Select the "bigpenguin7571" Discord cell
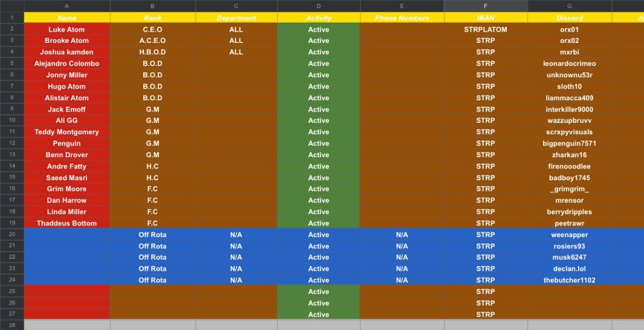644x330 pixels. (x=569, y=143)
